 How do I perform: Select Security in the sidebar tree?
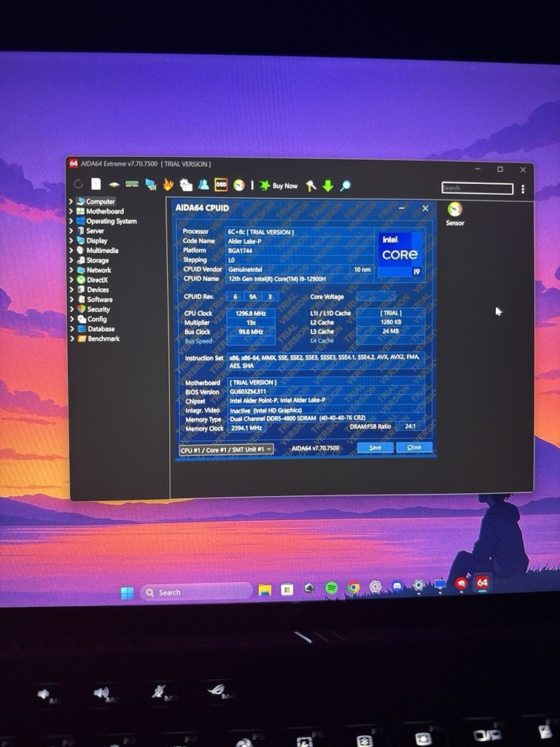(x=98, y=309)
